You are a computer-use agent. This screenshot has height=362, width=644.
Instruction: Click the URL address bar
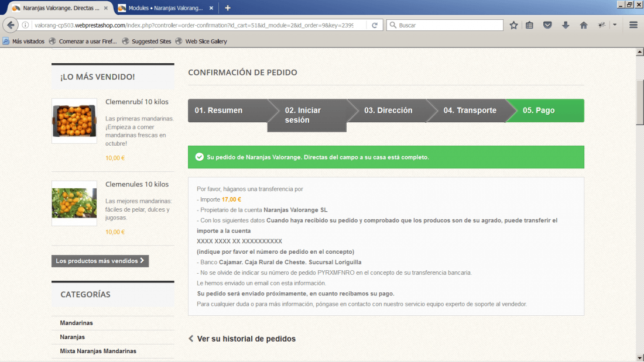193,25
